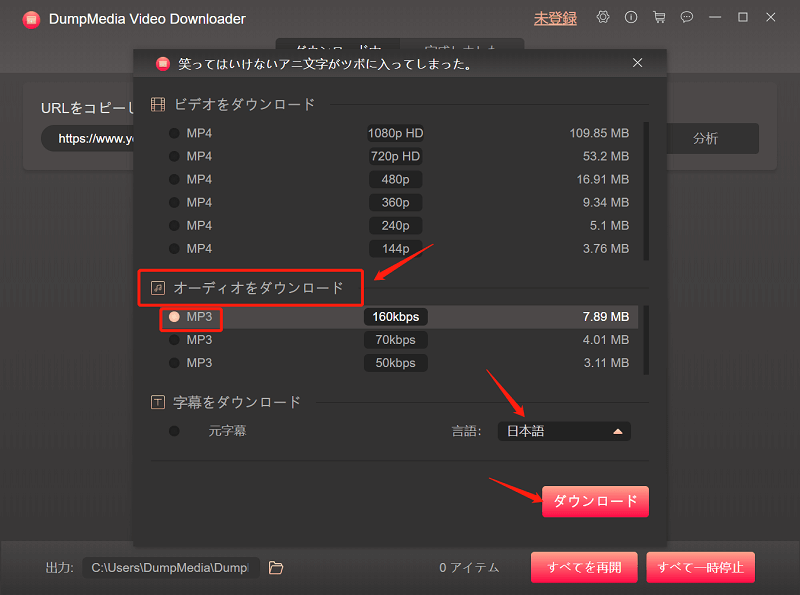The image size is (800, 595).
Task: Open output folder via folder icon
Action: point(276,567)
